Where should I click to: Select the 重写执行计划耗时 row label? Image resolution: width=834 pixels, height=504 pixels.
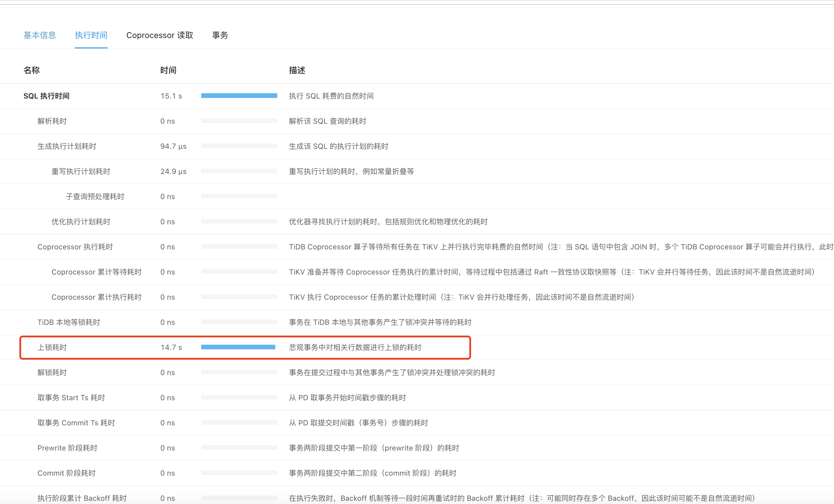click(x=81, y=171)
